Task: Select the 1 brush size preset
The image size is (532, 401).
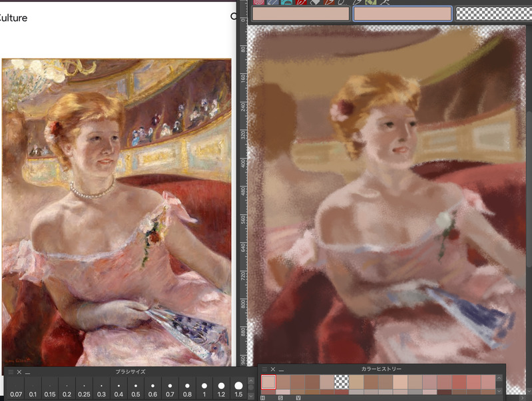Action: click(204, 388)
